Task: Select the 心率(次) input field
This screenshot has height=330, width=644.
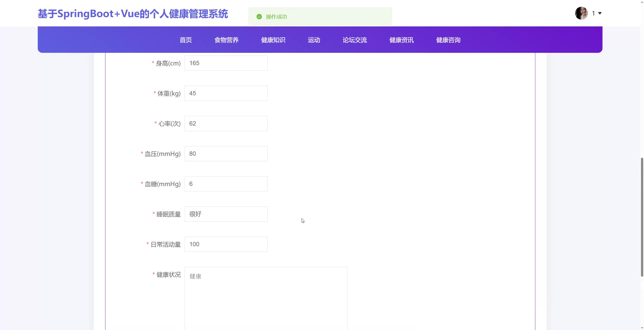Action: (226, 123)
